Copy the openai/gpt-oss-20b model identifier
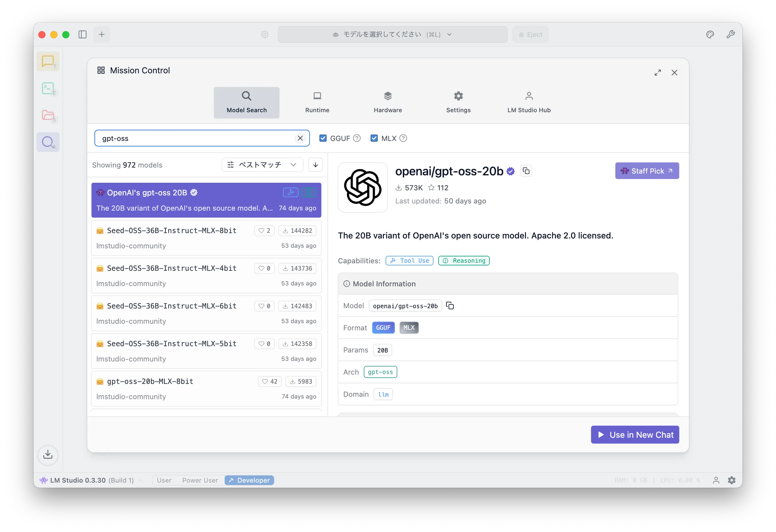This screenshot has height=532, width=776. (x=450, y=305)
